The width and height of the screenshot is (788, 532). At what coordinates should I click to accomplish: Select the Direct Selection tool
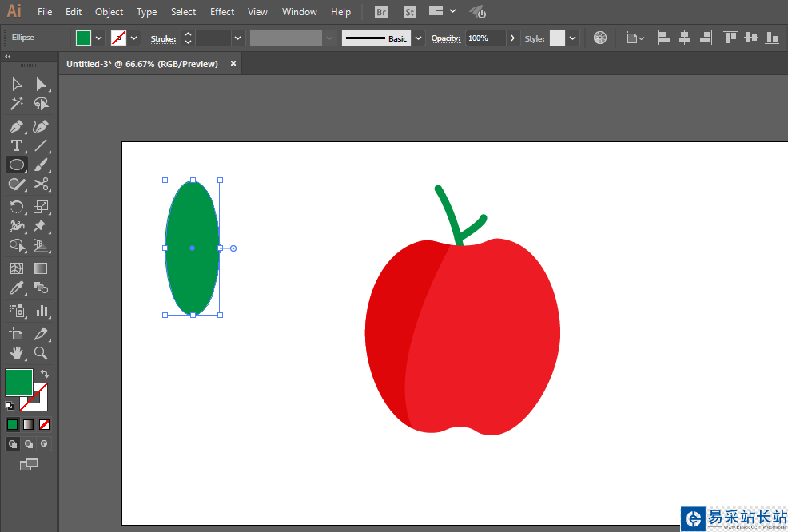click(x=41, y=84)
